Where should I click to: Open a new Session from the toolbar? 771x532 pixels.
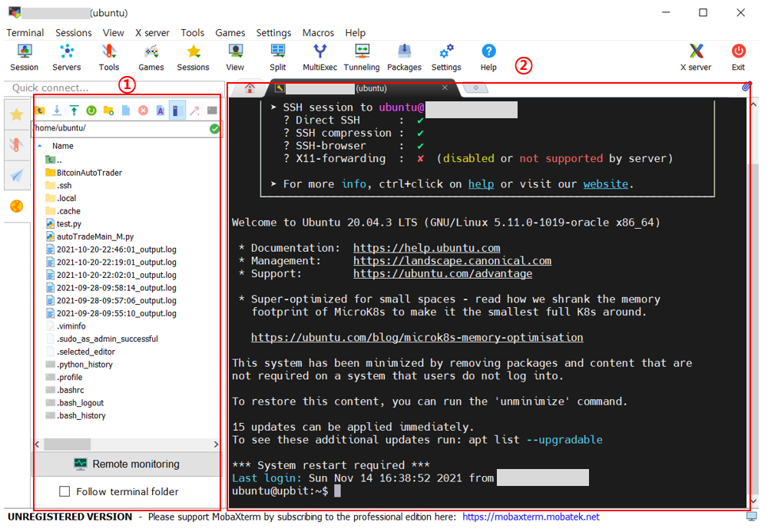coord(24,58)
